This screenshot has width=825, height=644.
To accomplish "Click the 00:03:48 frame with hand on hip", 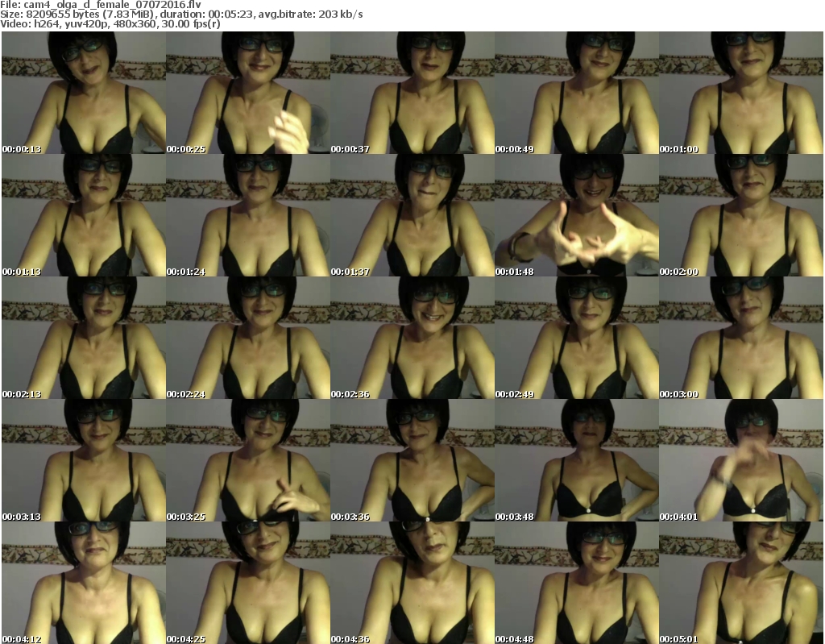I will [577, 460].
